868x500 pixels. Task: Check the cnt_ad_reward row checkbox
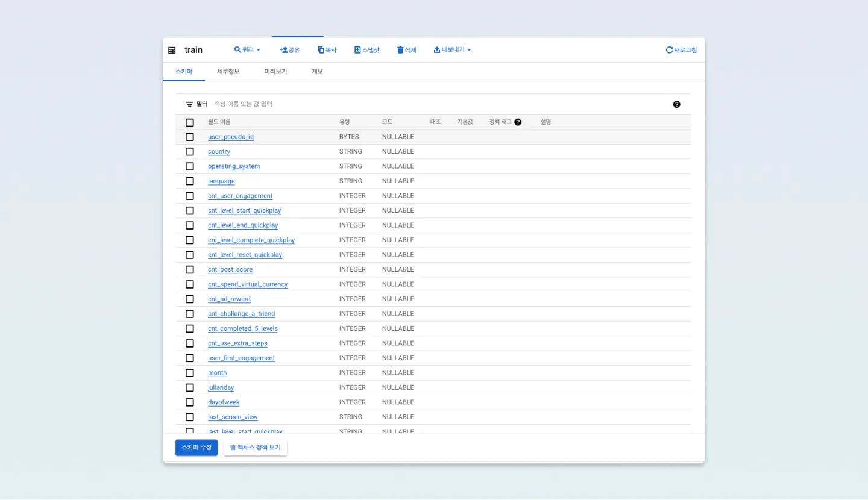(190, 299)
